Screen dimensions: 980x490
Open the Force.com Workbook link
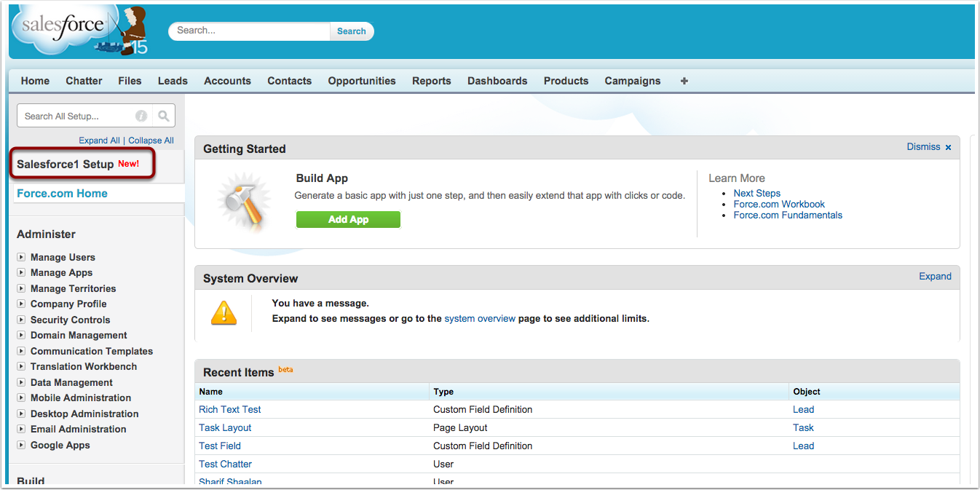click(x=779, y=204)
